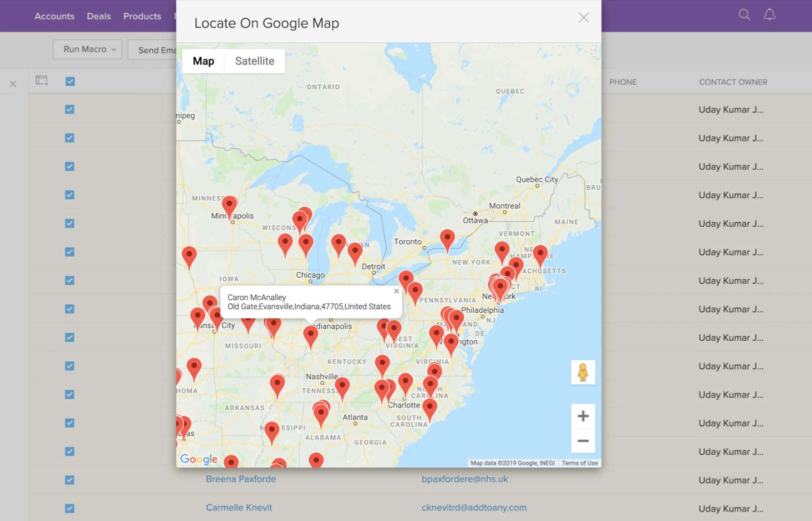
Task: Select the pin beneath the Caron McAnalley popup
Action: pyautogui.click(x=310, y=337)
